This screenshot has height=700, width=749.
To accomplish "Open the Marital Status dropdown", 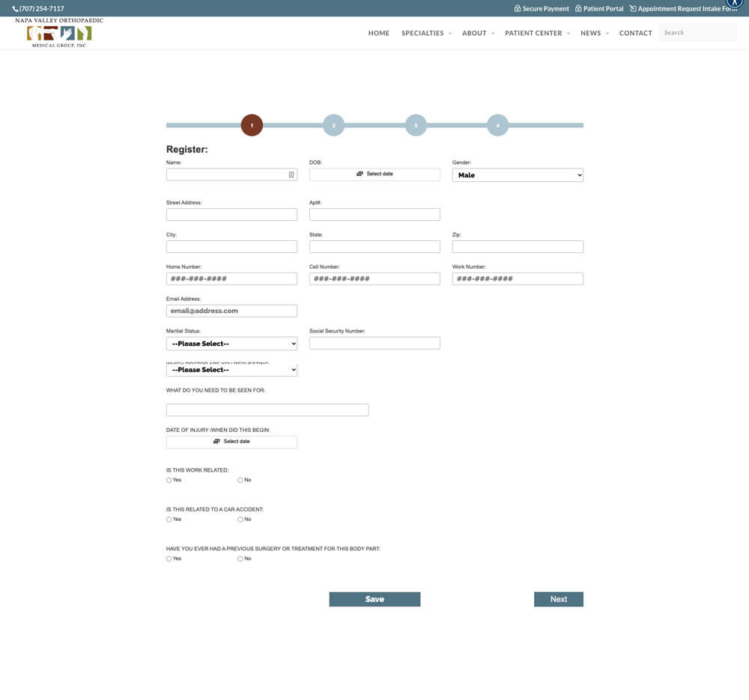I will coord(231,344).
